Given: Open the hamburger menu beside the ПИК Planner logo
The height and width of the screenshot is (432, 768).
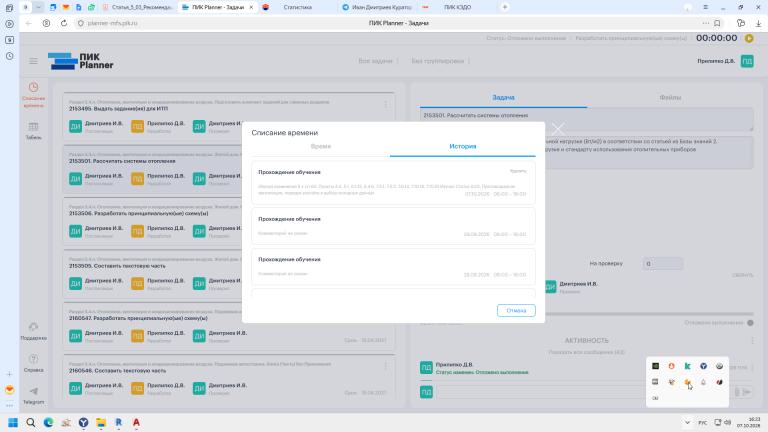Looking at the screenshot, I should click(x=33, y=61).
